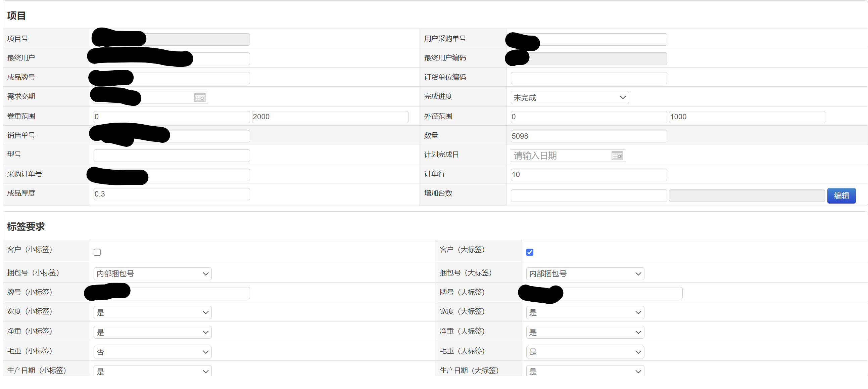Click 成品厚度 field showing 0.3

(172, 194)
